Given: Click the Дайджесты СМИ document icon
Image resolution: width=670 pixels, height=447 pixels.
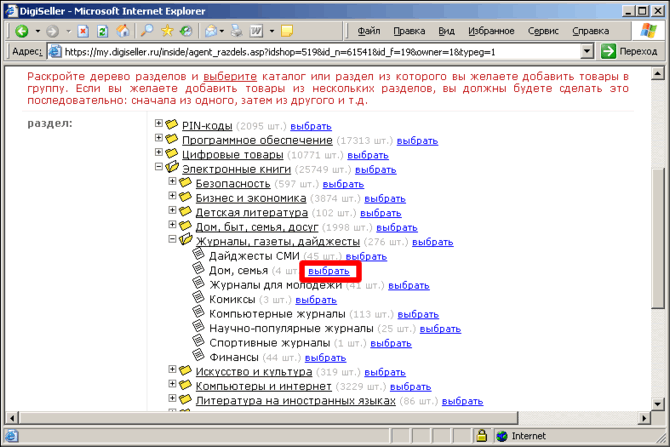Looking at the screenshot, I should point(198,254).
